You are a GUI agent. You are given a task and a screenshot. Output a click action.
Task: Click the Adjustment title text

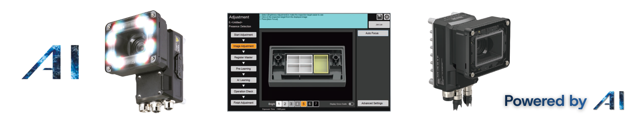tap(239, 17)
